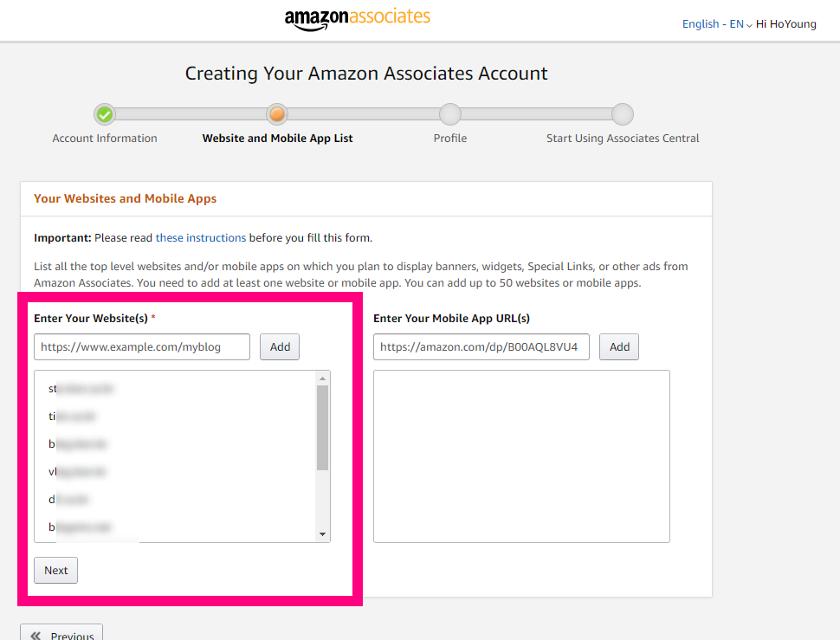Open the these instructions link

[201, 238]
